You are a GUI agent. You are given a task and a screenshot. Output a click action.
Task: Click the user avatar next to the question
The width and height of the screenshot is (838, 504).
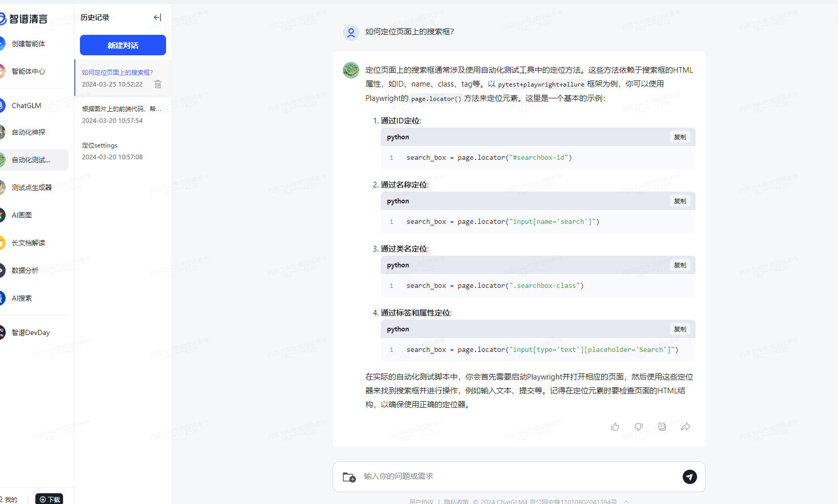coord(351,32)
